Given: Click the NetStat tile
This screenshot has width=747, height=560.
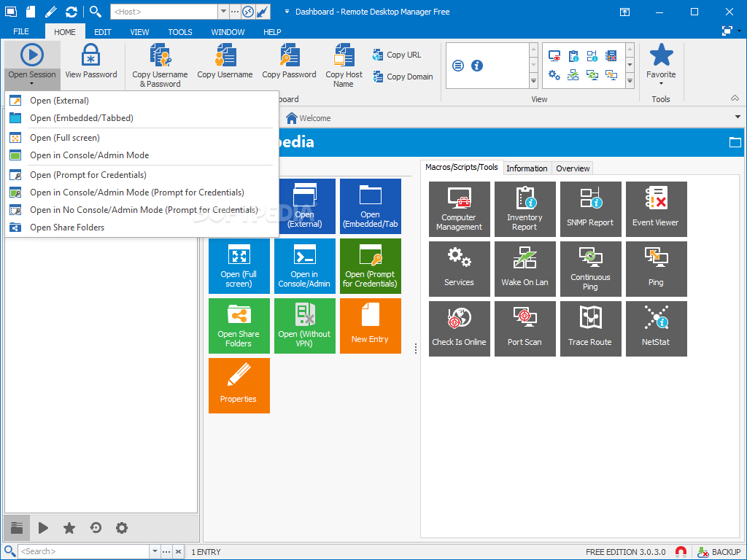Looking at the screenshot, I should (x=657, y=329).
